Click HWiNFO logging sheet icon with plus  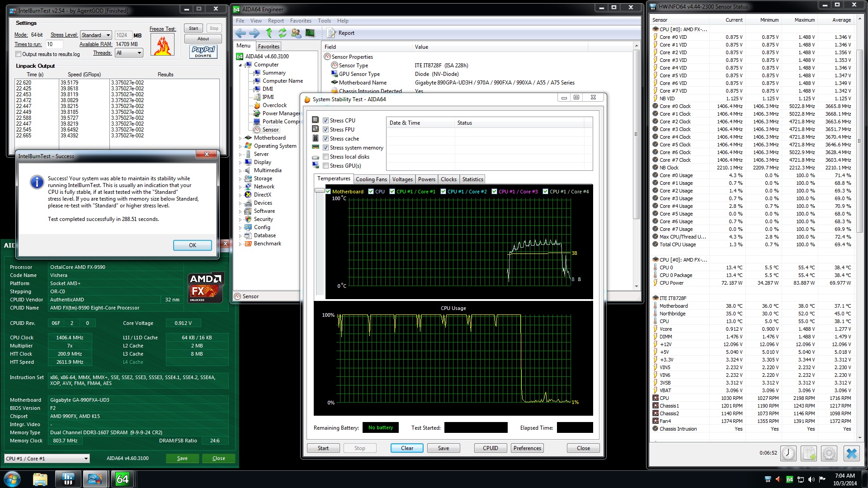[x=809, y=453]
